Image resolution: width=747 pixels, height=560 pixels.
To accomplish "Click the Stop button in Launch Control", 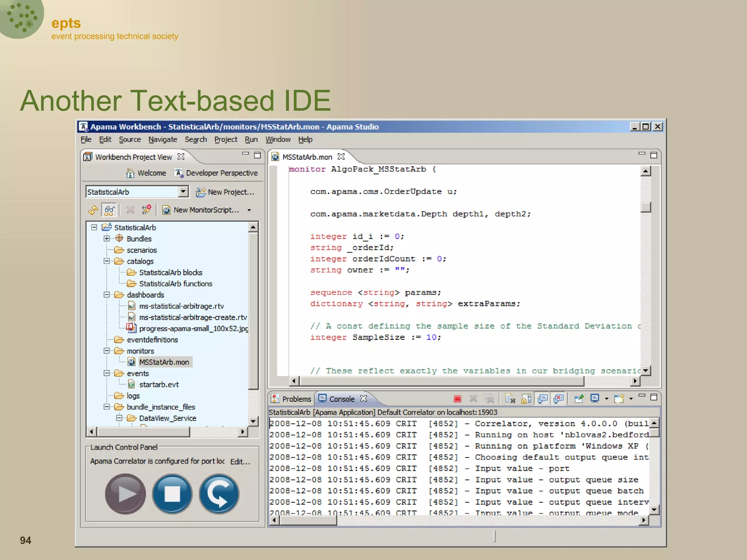I will pyautogui.click(x=172, y=494).
